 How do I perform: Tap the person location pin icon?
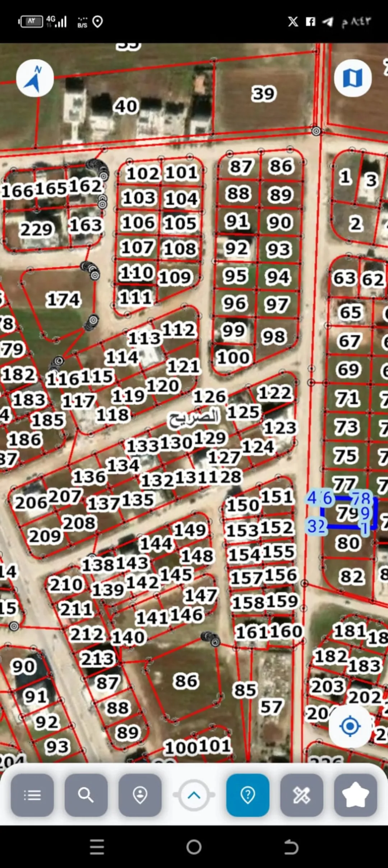click(140, 795)
